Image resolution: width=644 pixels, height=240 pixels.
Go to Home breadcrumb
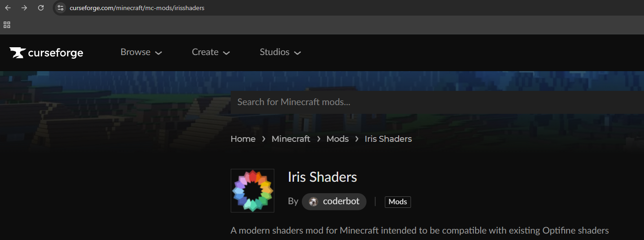click(x=243, y=139)
